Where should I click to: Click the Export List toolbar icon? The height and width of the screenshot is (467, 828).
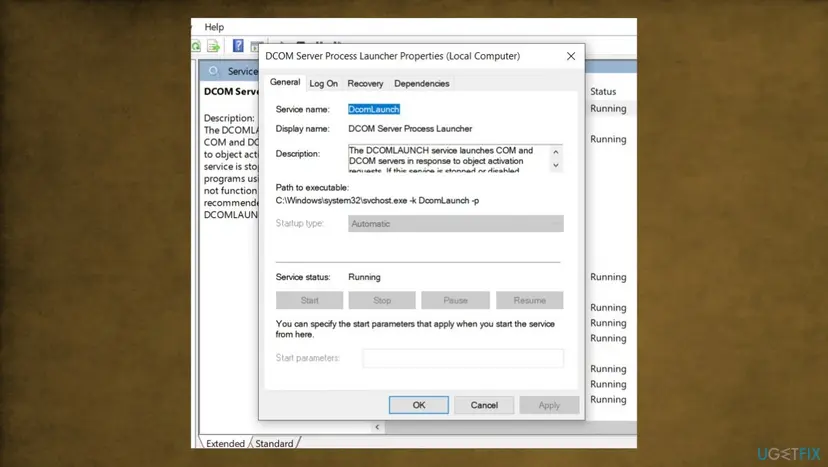click(x=213, y=46)
